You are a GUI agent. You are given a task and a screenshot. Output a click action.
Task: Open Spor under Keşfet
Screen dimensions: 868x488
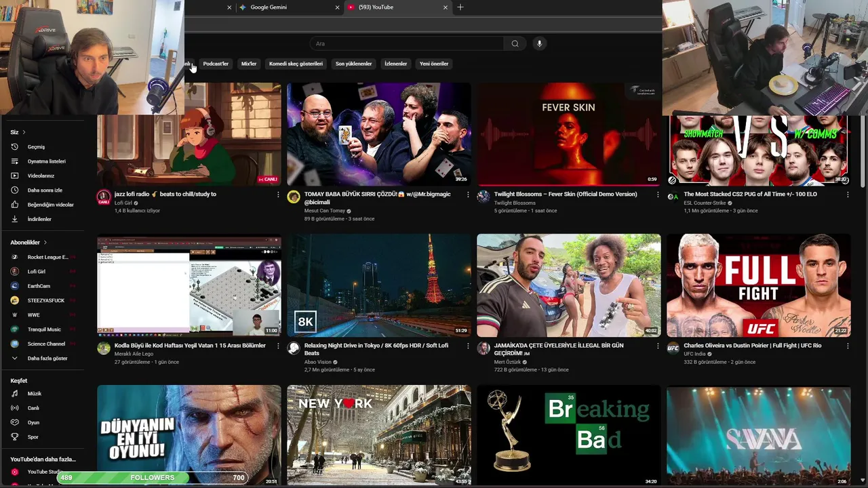pyautogui.click(x=33, y=437)
